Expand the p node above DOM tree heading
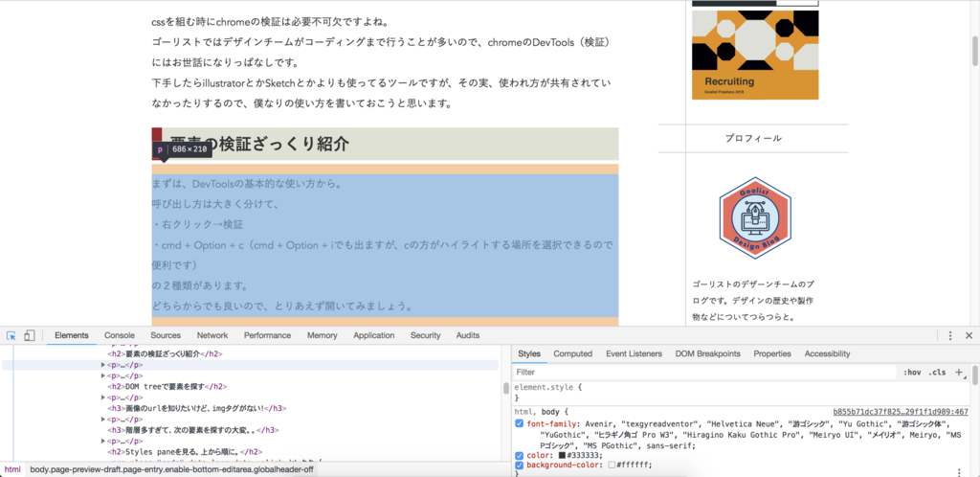Viewport: 980px width, 477px height. pyautogui.click(x=103, y=375)
